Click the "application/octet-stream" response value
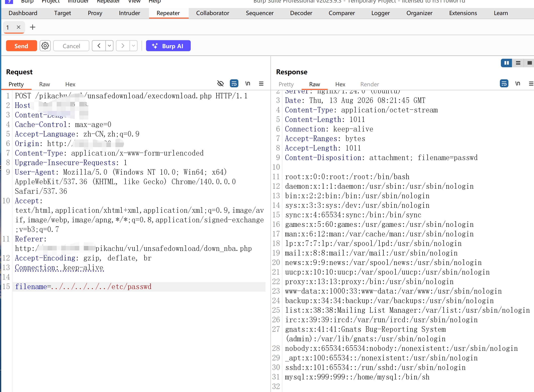 pyautogui.click(x=389, y=110)
